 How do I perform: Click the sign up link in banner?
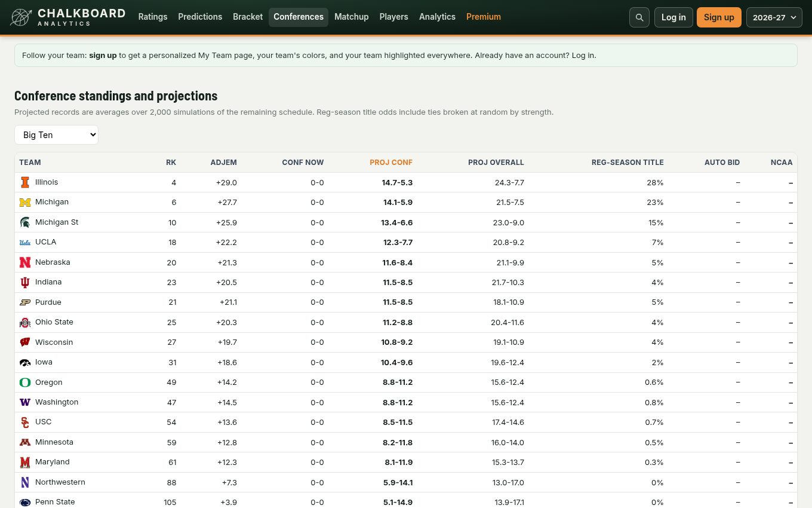point(103,56)
